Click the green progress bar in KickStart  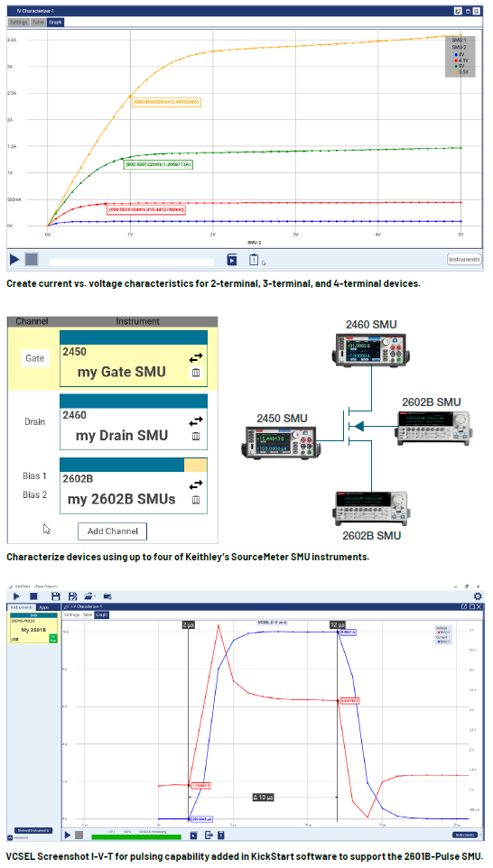(135, 837)
